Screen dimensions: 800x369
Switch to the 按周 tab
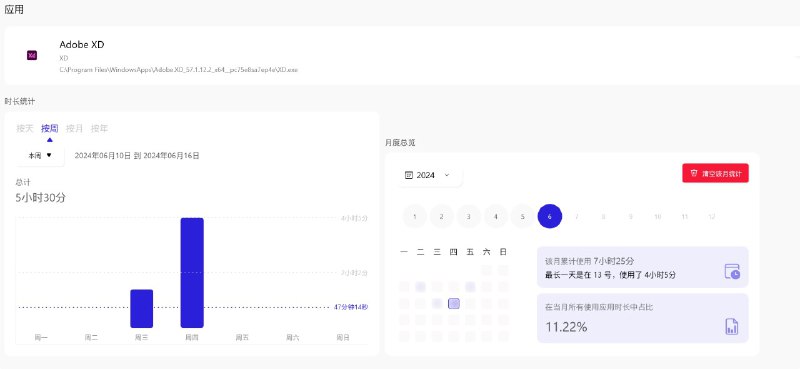pos(49,128)
